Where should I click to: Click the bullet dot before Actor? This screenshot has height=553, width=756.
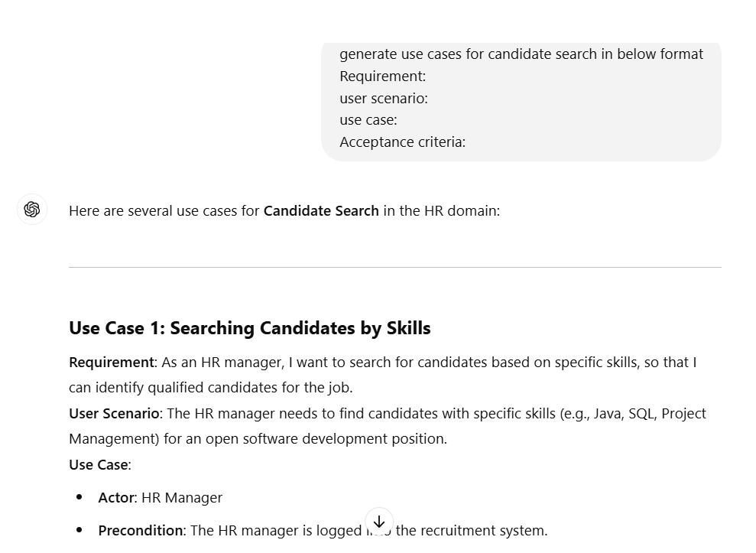(x=79, y=497)
